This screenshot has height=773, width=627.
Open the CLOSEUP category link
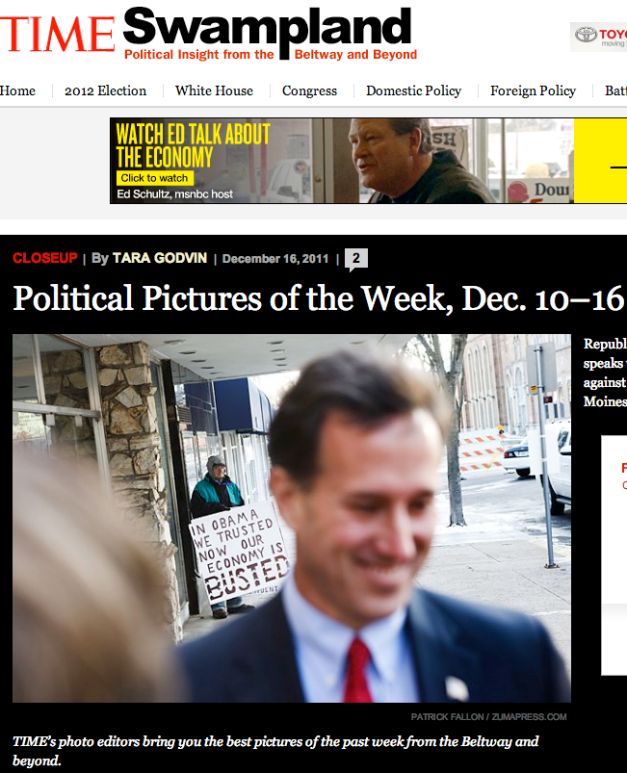point(45,258)
